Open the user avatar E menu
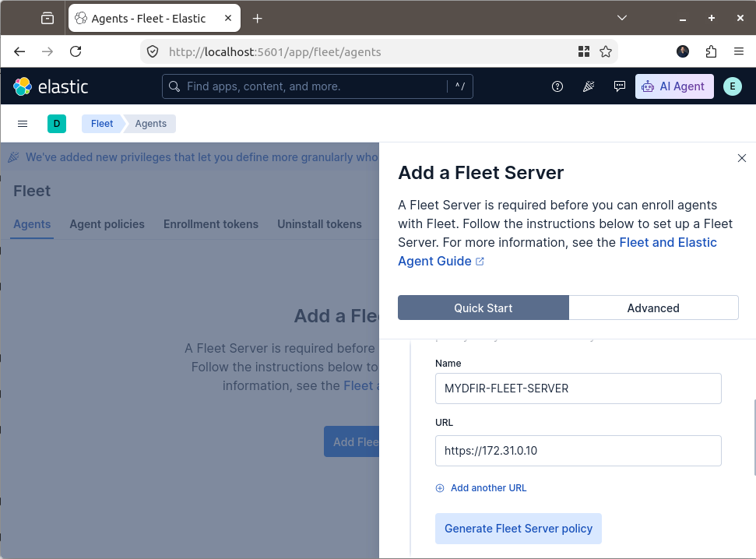 coord(733,86)
